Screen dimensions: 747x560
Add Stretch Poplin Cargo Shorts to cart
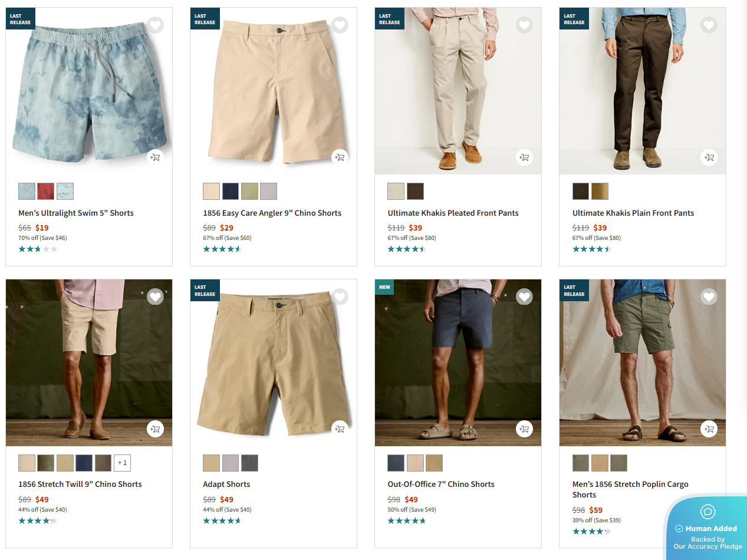[709, 429]
